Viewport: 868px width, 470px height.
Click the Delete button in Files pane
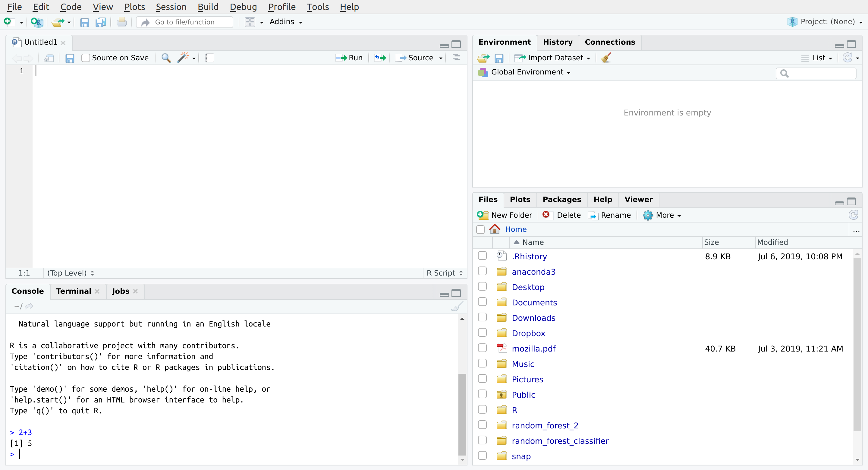561,215
